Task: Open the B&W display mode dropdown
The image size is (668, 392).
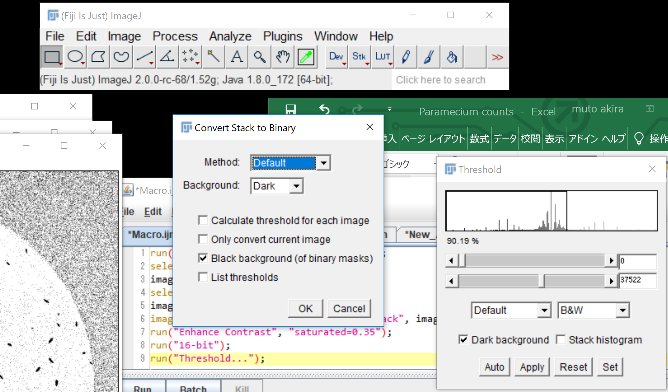Action: 593,310
